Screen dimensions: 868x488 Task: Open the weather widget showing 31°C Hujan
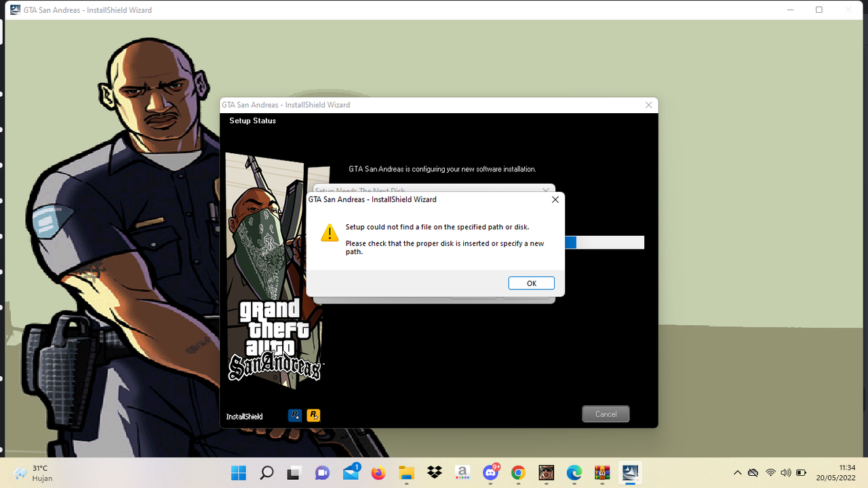tap(34, 473)
